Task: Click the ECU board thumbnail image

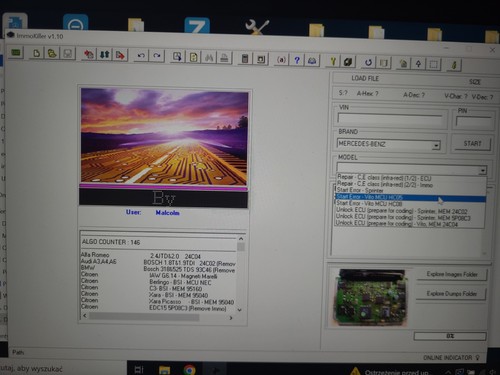Action: [370, 297]
